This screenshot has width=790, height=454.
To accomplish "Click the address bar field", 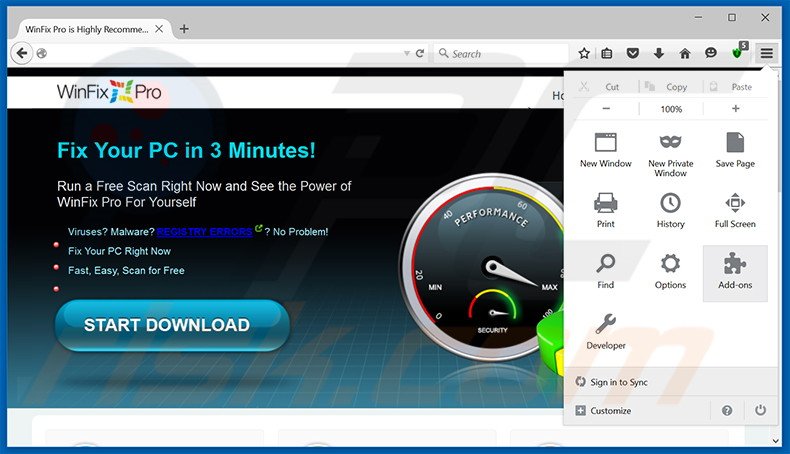I will 224,53.
